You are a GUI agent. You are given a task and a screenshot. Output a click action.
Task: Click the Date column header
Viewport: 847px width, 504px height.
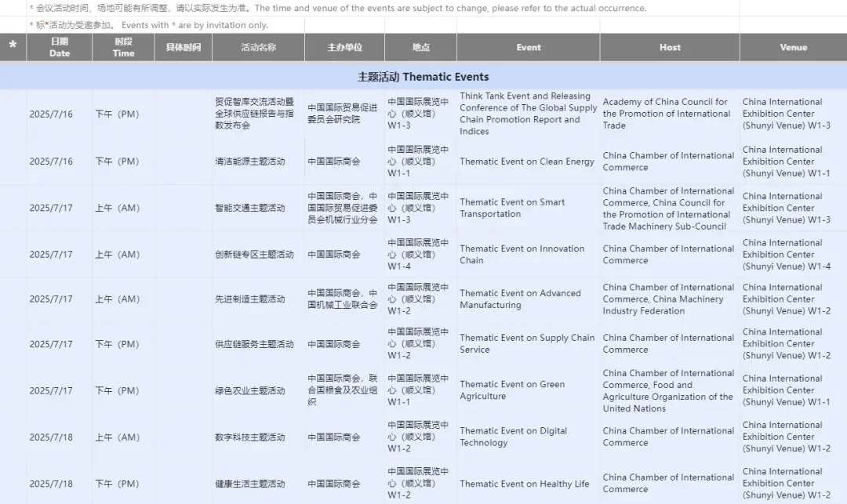(x=59, y=47)
